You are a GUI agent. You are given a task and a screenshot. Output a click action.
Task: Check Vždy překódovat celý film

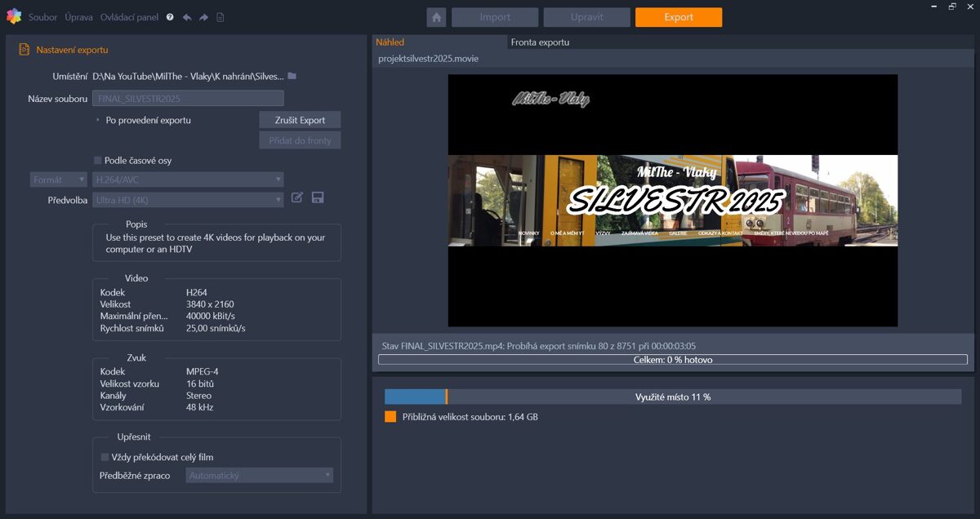click(104, 457)
